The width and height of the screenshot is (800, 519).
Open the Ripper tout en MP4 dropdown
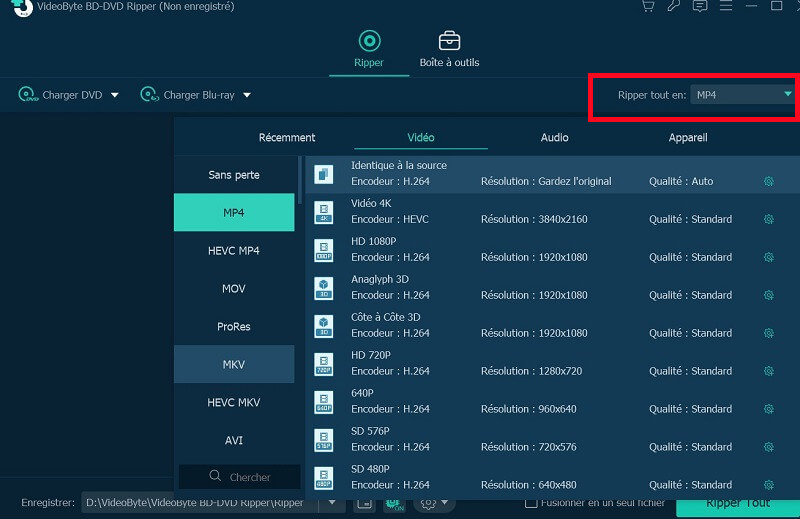(742, 94)
